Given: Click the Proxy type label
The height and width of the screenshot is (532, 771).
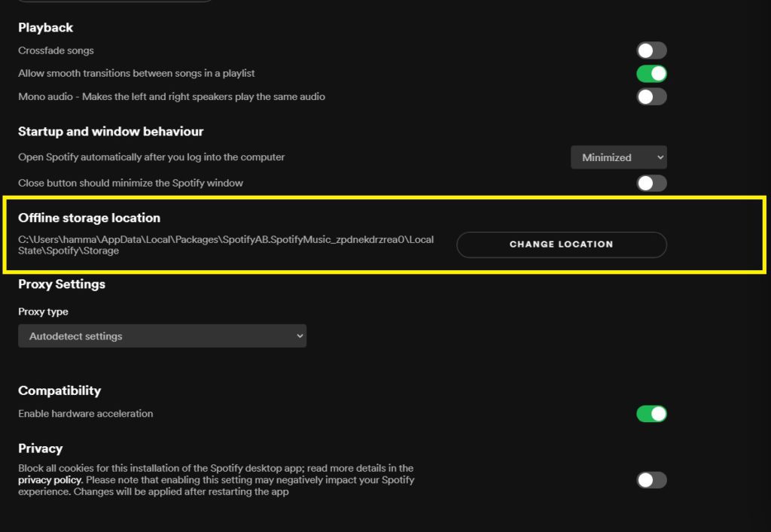Looking at the screenshot, I should (x=43, y=312).
